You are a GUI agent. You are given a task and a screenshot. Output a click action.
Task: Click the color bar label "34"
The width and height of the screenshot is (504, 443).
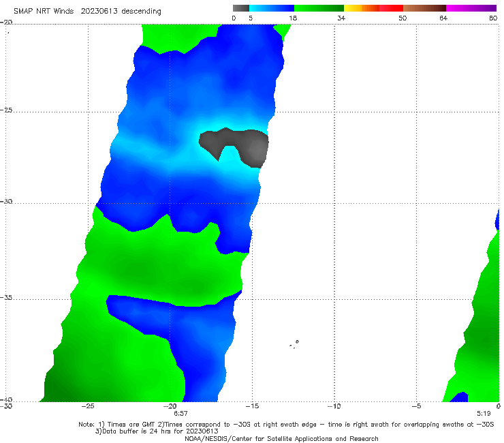coord(341,18)
